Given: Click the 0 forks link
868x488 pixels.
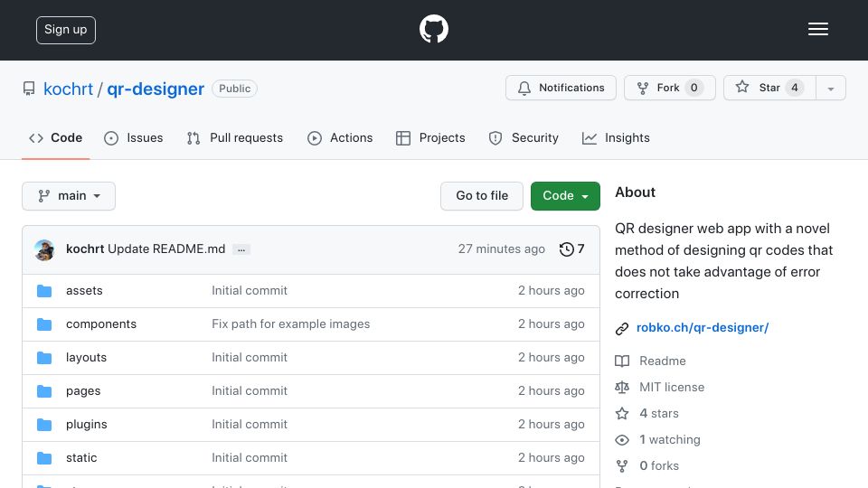Looking at the screenshot, I should (659, 466).
